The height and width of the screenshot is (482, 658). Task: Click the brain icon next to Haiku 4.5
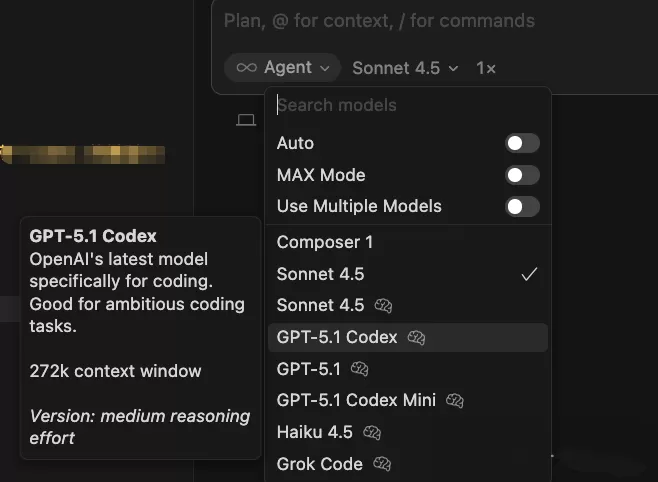click(372, 432)
